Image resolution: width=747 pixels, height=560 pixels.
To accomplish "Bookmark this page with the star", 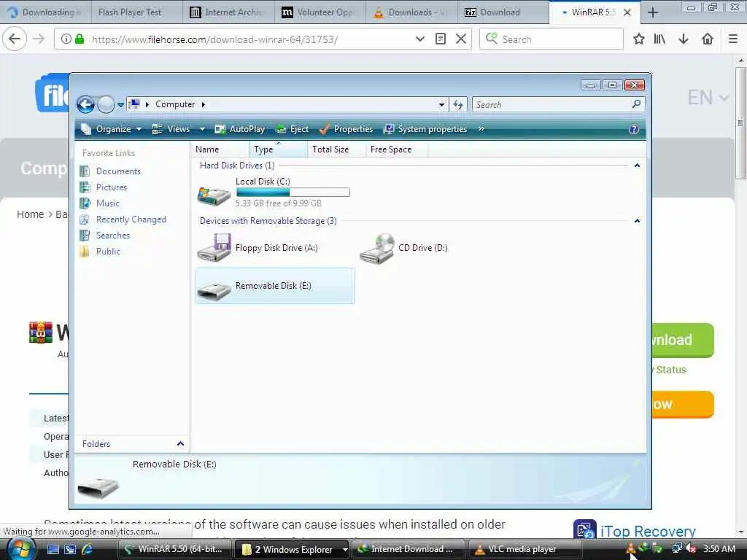I will pos(639,39).
